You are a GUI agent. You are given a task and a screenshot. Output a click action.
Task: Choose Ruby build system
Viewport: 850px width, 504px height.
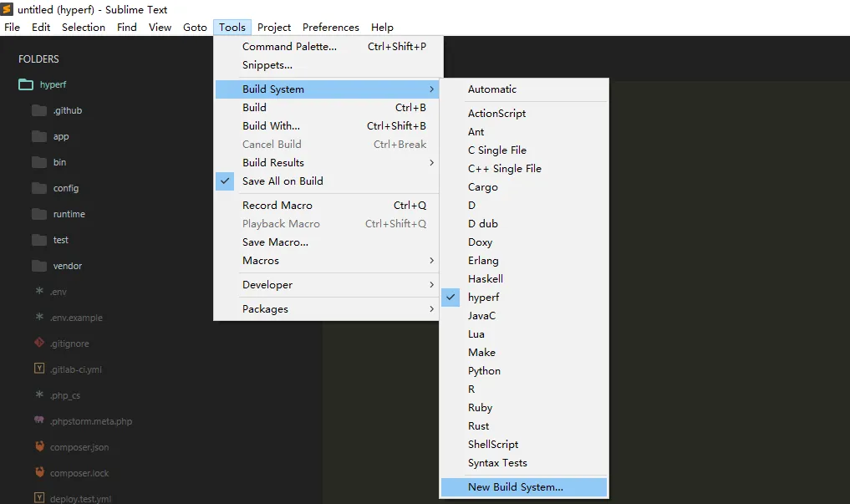524,408
